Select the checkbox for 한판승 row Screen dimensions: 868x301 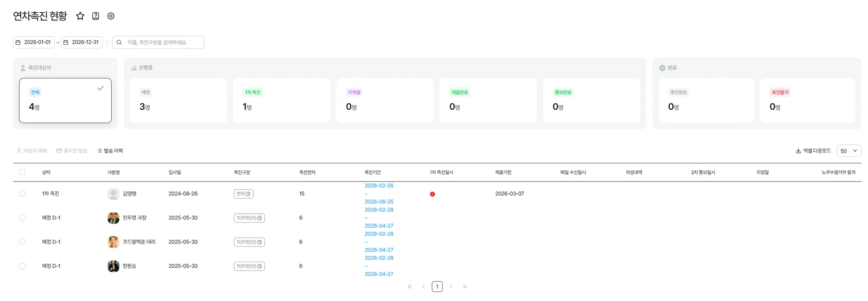(22, 266)
